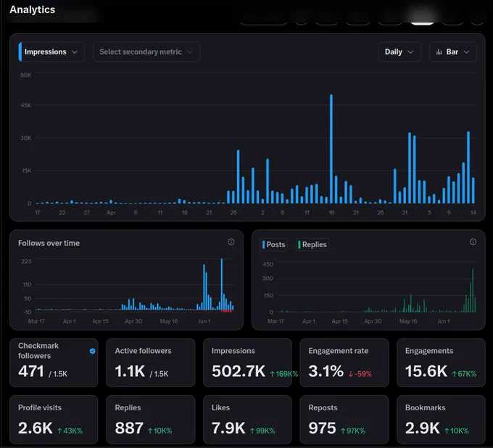Select the Likes 7.9K stat card
Viewport: 493px width, 448px height.
[247, 420]
